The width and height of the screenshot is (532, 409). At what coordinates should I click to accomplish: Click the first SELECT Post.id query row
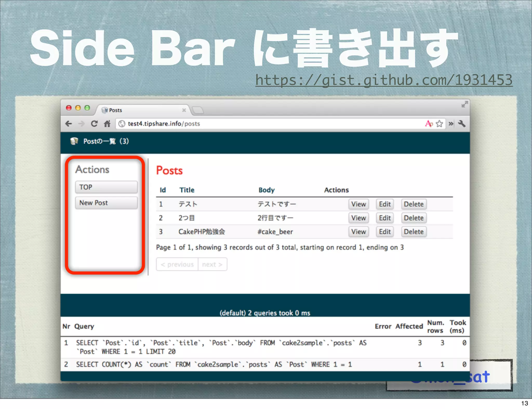265,347
